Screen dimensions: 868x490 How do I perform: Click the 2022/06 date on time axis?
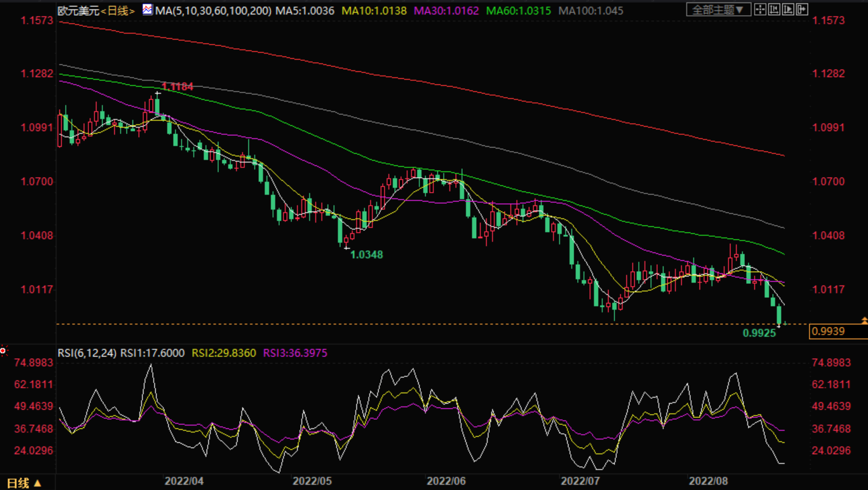pos(446,481)
